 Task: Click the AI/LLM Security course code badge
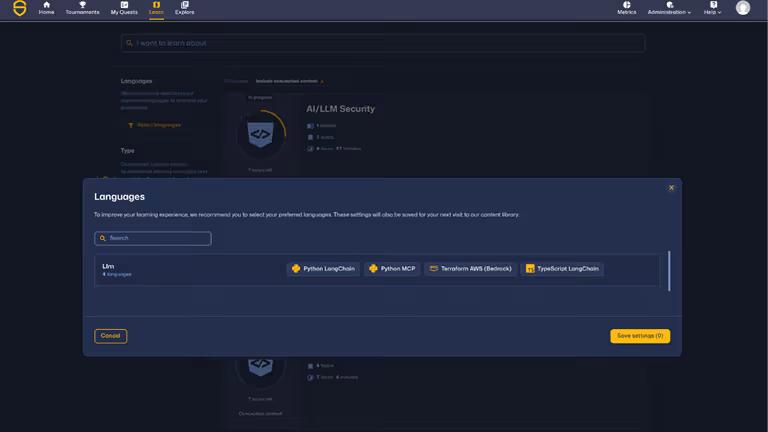point(261,134)
